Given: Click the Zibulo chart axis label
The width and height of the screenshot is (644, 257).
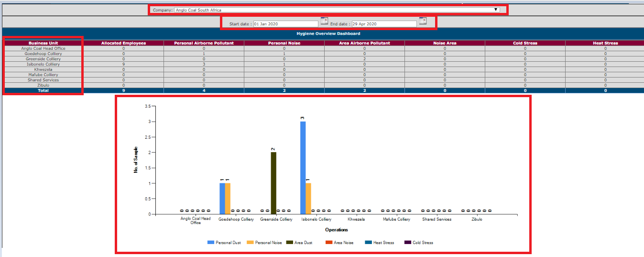Looking at the screenshot, I should [477, 219].
